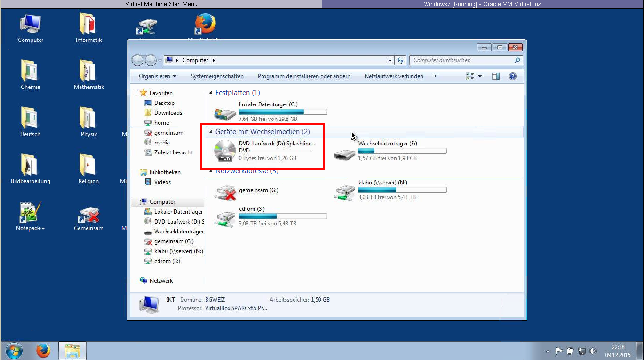Open the Organisieren dropdown menu

point(158,76)
